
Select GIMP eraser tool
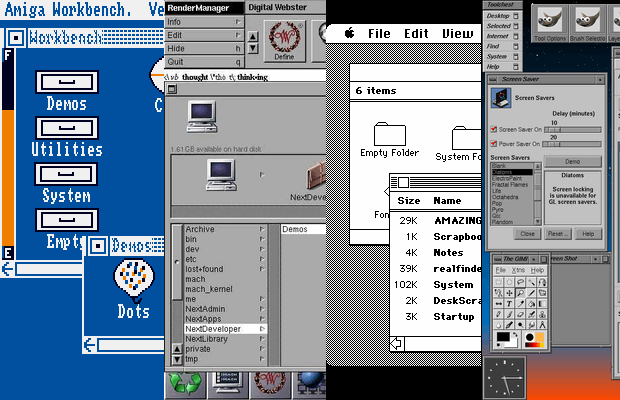[520, 314]
